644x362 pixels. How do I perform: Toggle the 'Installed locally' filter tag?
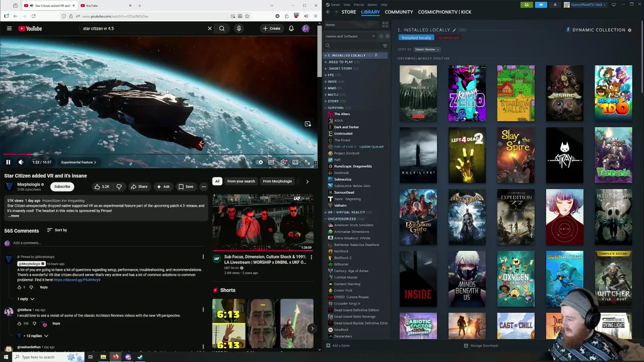pyautogui.click(x=416, y=38)
